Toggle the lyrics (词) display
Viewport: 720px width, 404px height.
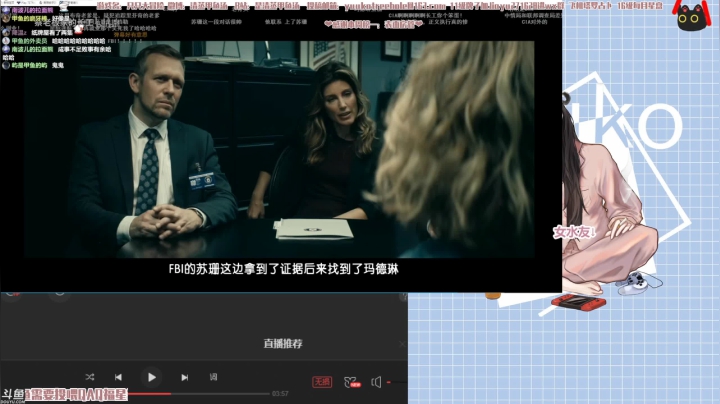pyautogui.click(x=214, y=377)
